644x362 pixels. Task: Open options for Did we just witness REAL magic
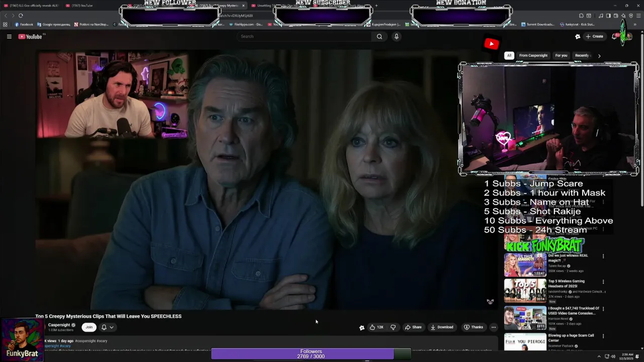[x=603, y=256]
